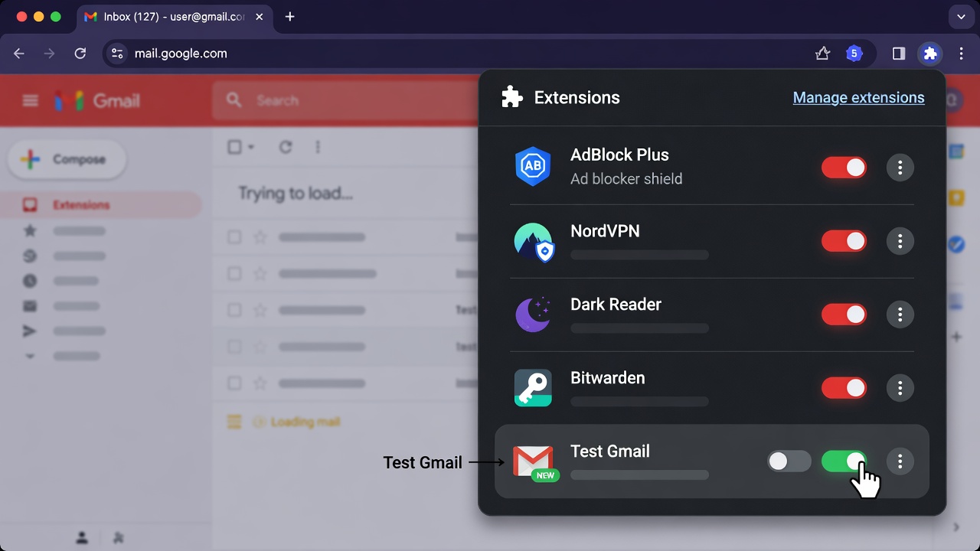Open the mail envelope sidebar item

[x=30, y=306]
